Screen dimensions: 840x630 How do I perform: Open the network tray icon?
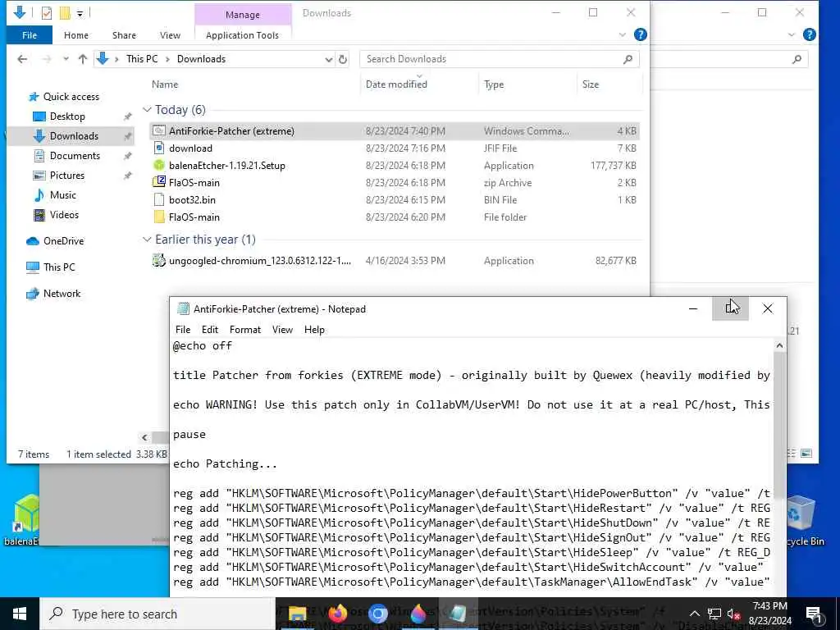click(714, 614)
